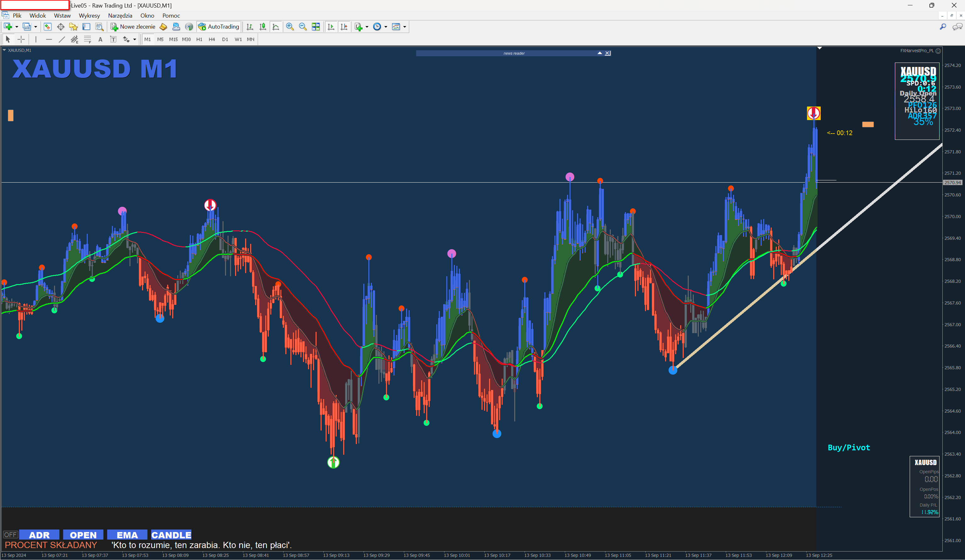Image resolution: width=965 pixels, height=560 pixels.
Task: Click the crosshair cursor tool
Action: 21,39
